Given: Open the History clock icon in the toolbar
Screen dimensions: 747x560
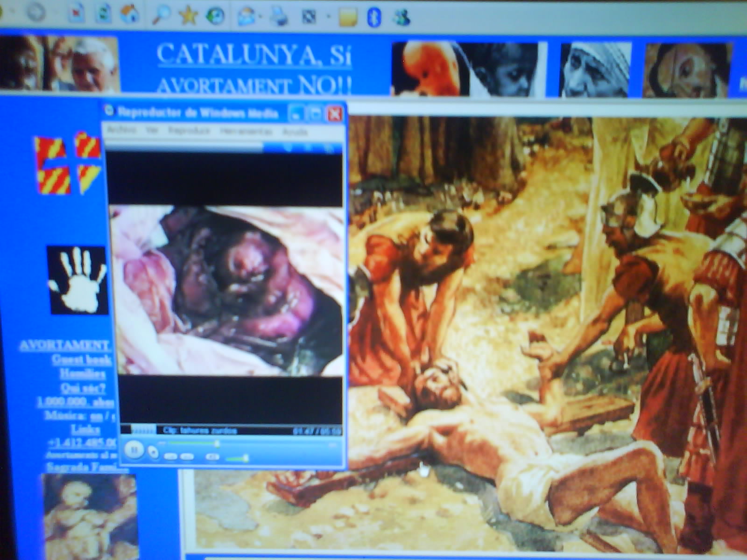Looking at the screenshot, I should click(215, 17).
